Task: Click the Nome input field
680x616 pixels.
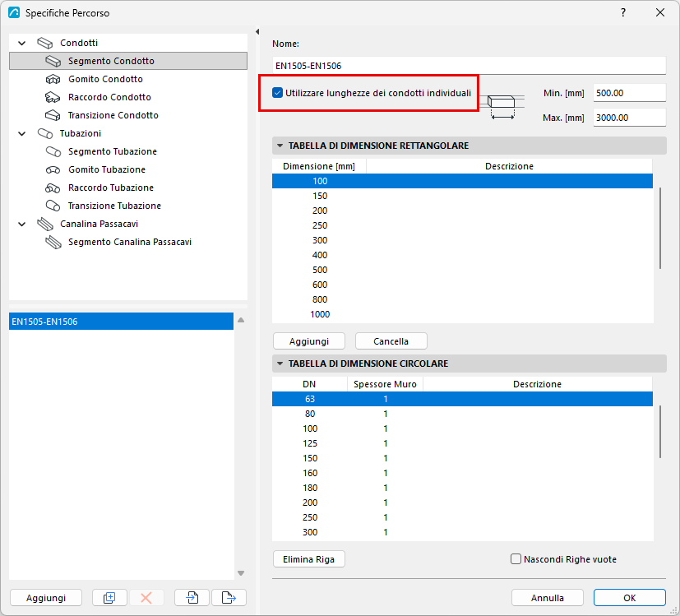Action: coord(470,66)
